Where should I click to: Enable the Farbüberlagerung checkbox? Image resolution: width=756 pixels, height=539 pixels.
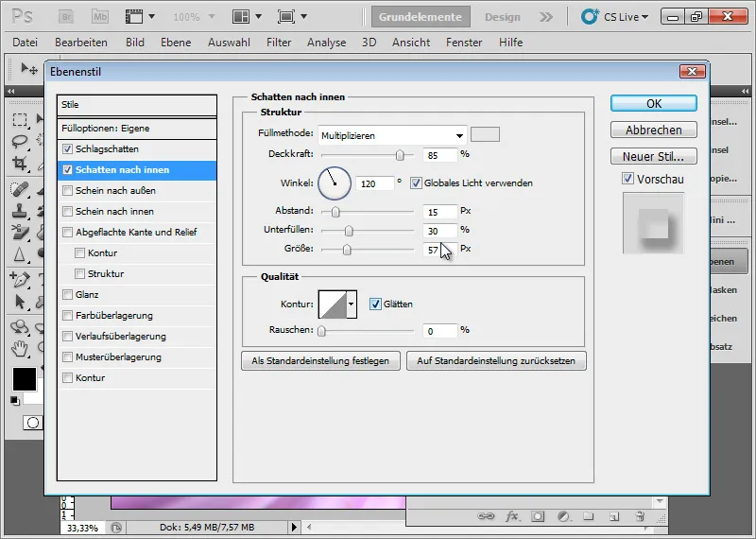coord(67,316)
